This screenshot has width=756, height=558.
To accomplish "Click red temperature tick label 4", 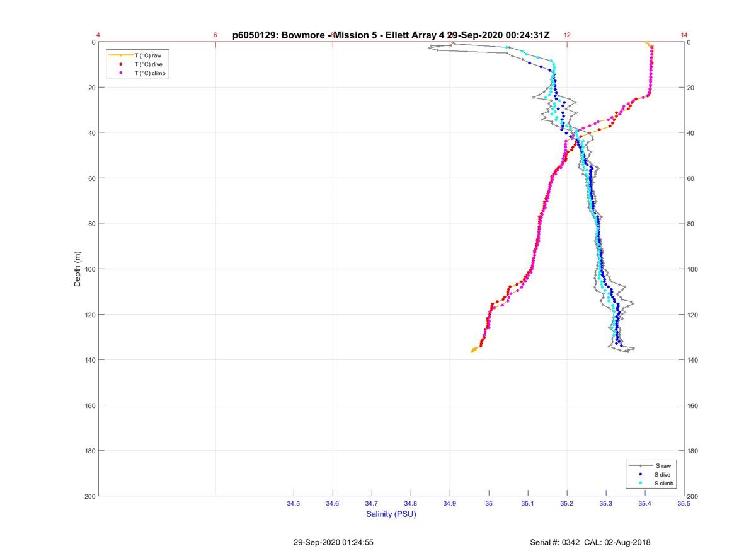I will pyautogui.click(x=98, y=35).
